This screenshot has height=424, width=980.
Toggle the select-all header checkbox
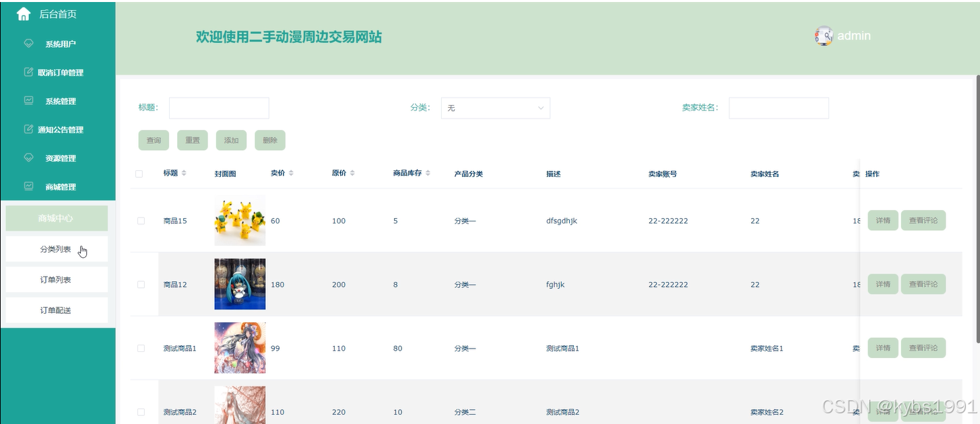[139, 174]
